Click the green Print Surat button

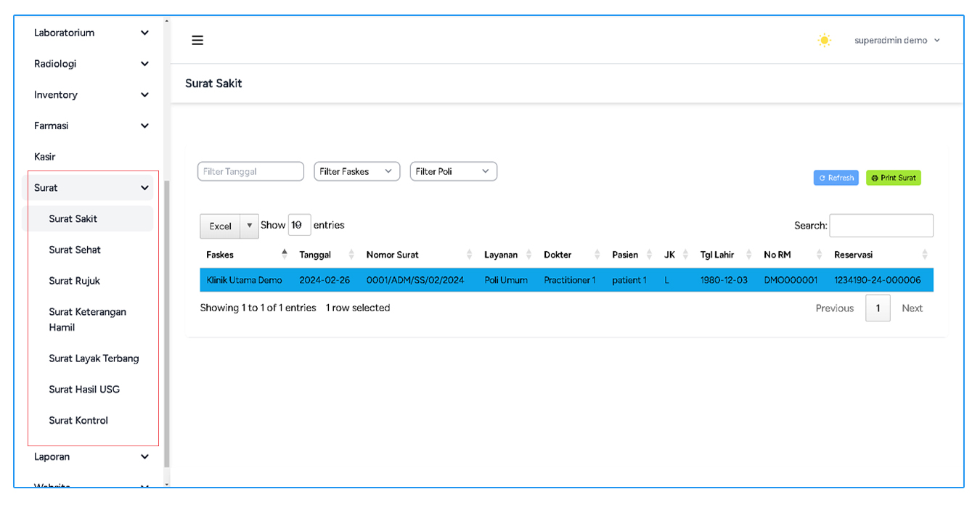click(893, 178)
